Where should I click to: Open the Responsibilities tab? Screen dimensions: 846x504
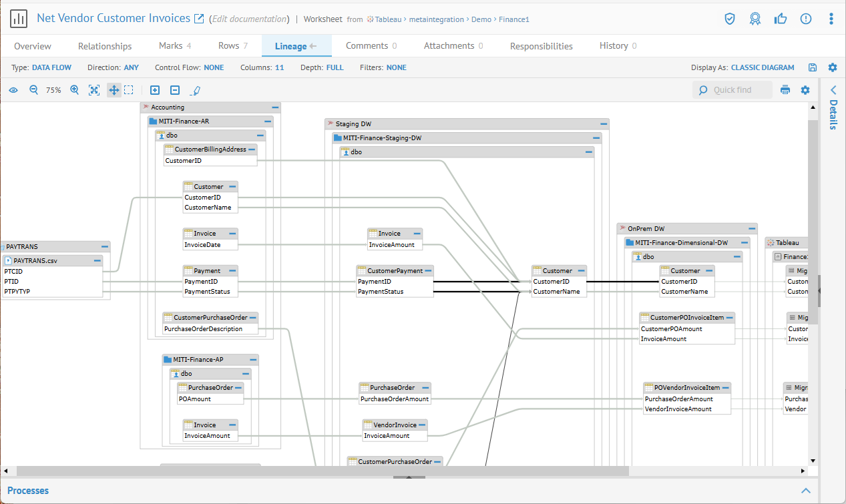pyautogui.click(x=541, y=46)
